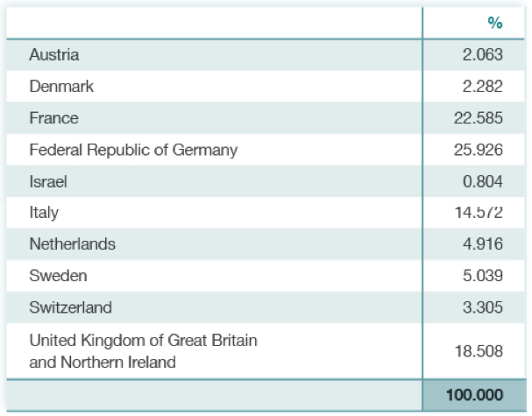Select Federal Republic of Germany cell

click(133, 150)
